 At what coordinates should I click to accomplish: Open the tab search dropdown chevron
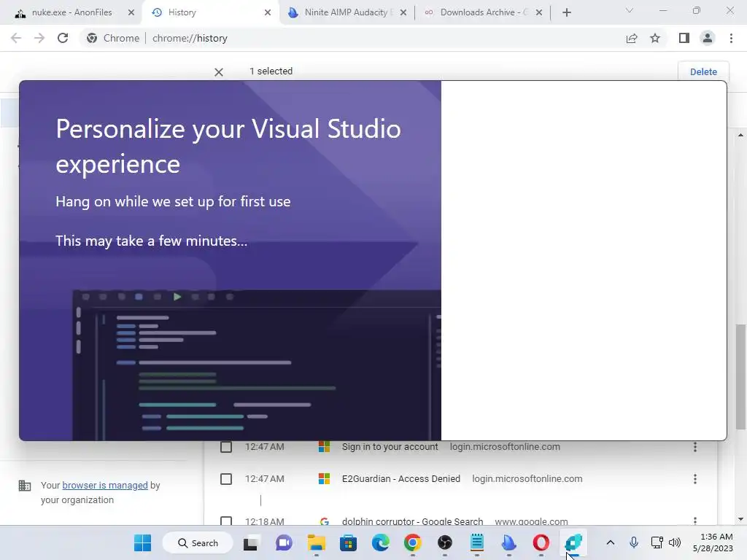coord(630,10)
